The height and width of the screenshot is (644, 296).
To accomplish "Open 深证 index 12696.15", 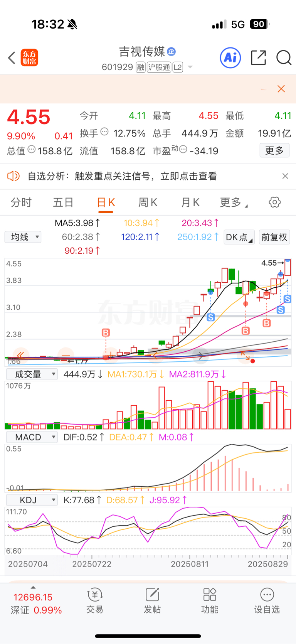I will click(36, 604).
